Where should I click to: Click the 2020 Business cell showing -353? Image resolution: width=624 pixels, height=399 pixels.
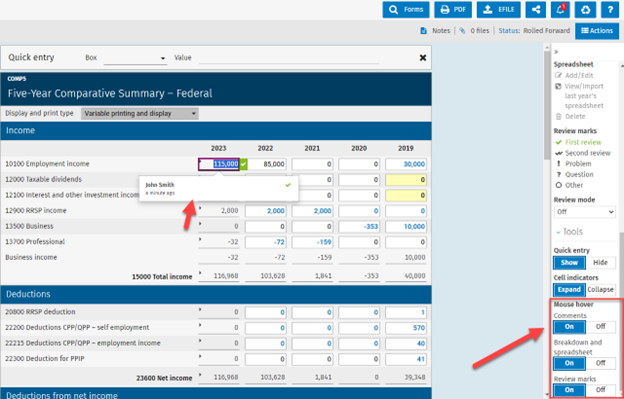click(x=359, y=226)
